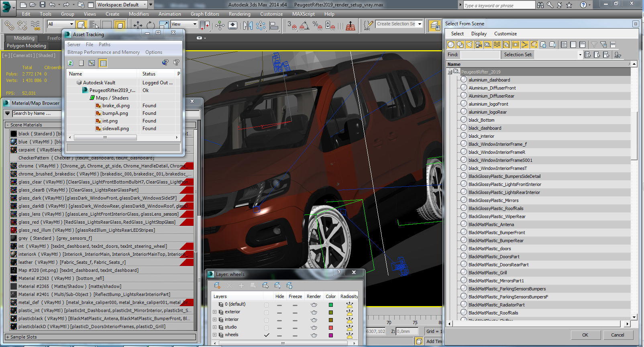This screenshot has height=347, width=644.
Task: Expand the studio layer tree
Action: click(x=214, y=327)
